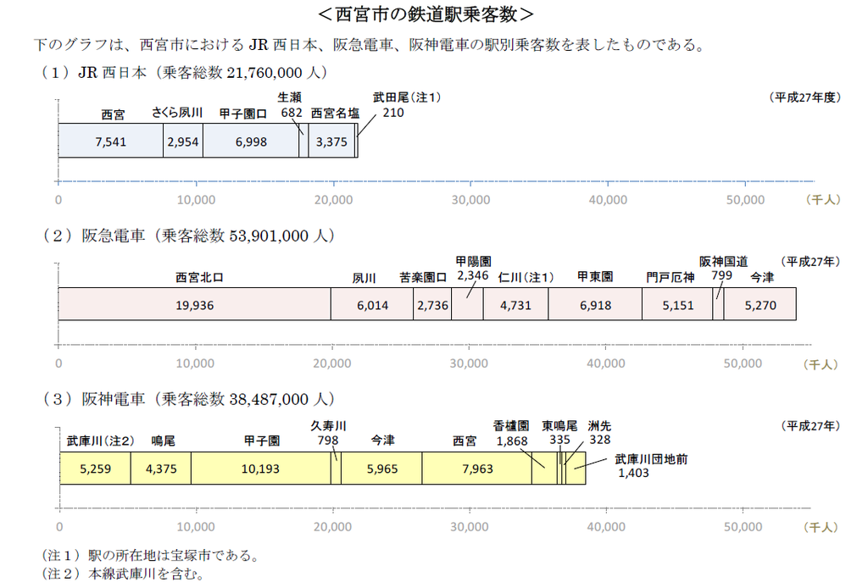Screen dimensions: 868x588
Task: Click the 甲子園口 station label
Action: pyautogui.click(x=243, y=114)
